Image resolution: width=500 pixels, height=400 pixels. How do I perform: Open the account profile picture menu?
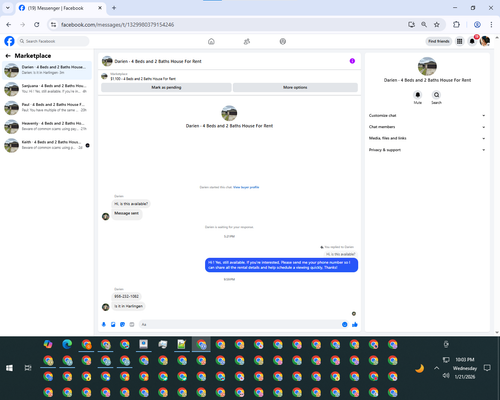pos(485,41)
